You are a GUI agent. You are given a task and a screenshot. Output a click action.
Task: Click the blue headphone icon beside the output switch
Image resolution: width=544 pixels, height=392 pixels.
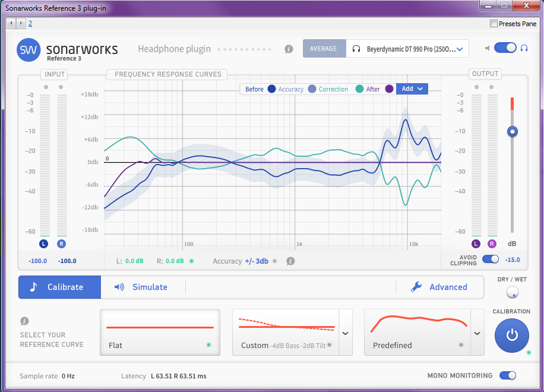(x=524, y=48)
